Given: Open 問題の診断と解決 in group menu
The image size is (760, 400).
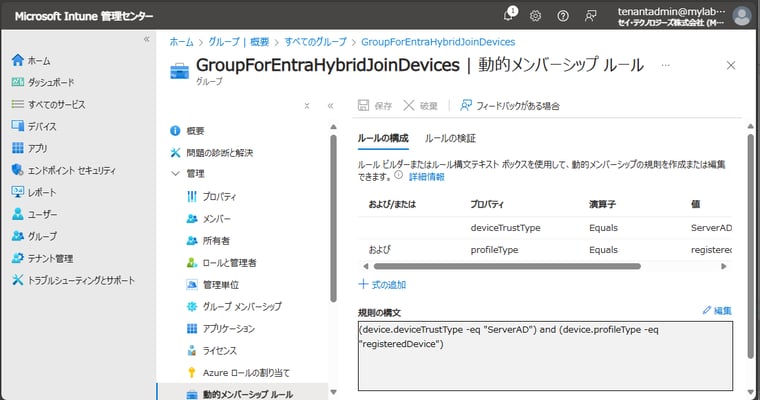Looking at the screenshot, I should click(211, 153).
